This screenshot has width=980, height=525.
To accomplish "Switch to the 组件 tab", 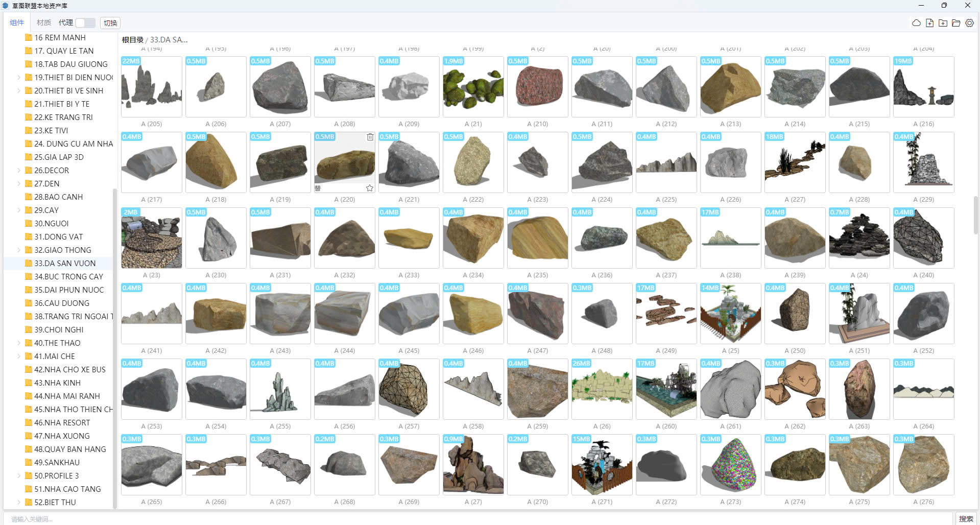I will pos(17,22).
